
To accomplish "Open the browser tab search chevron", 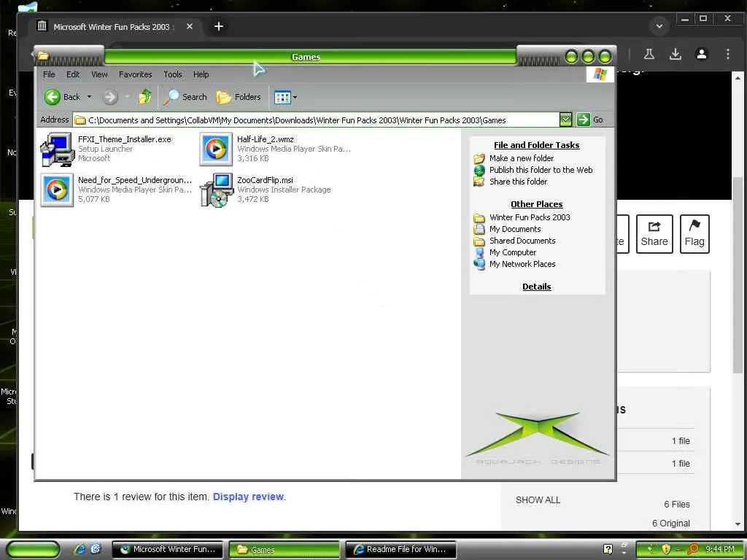I will click(659, 26).
